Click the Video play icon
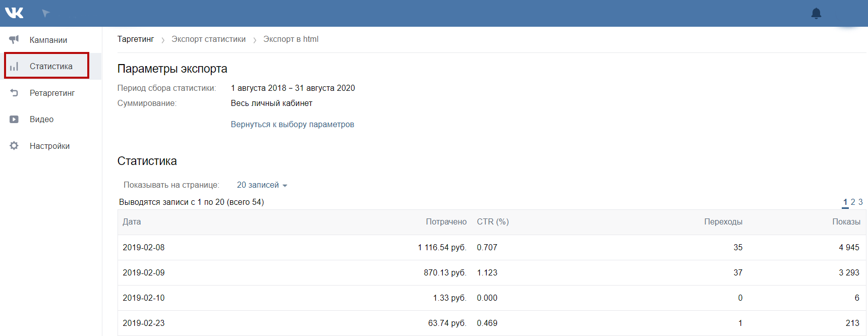Screen dimensions: 868x336 point(14,120)
